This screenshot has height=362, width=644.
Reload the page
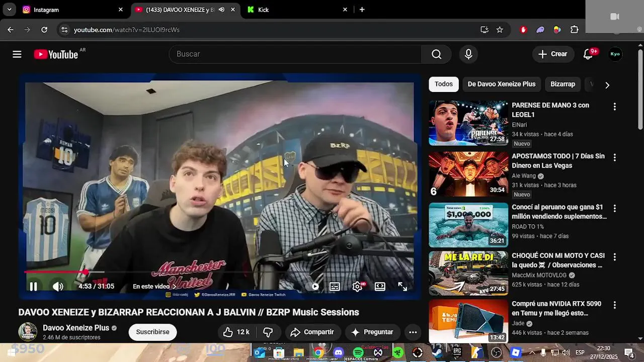[x=44, y=30]
